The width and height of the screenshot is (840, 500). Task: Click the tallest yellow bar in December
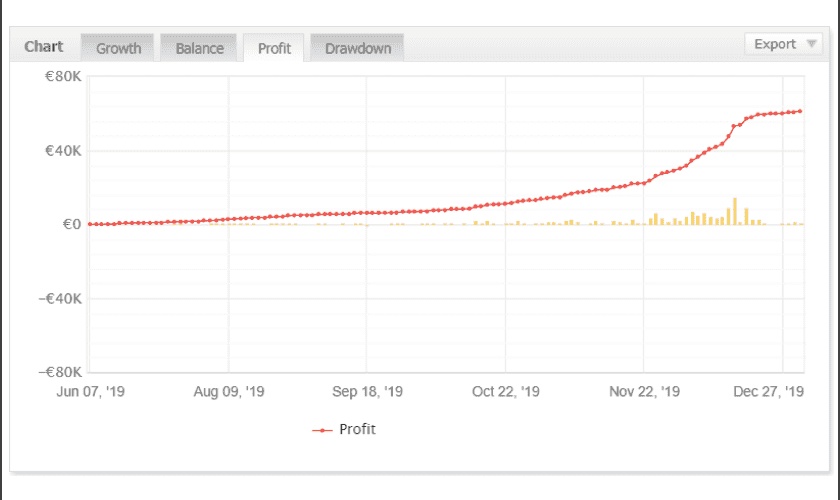(735, 211)
